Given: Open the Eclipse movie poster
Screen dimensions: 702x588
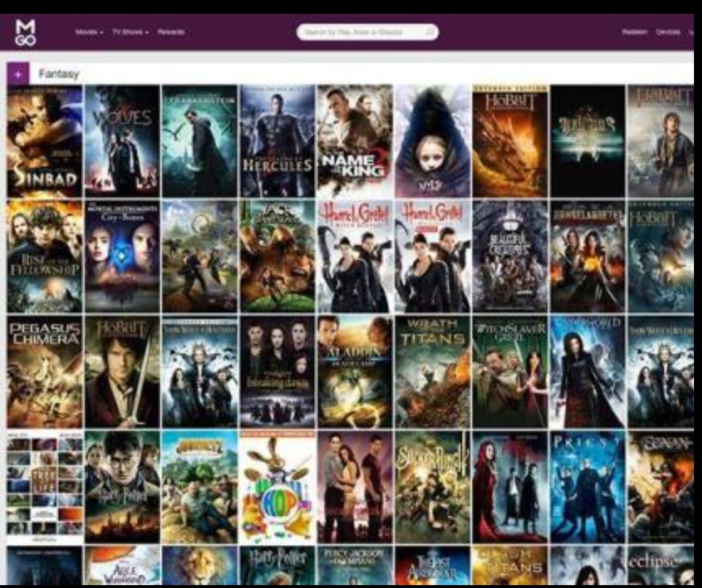Looking at the screenshot, I should 661,565.
